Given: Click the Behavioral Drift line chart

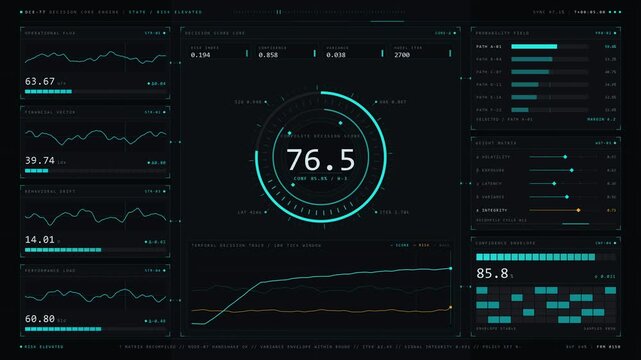Looking at the screenshot, I should pos(96,216).
